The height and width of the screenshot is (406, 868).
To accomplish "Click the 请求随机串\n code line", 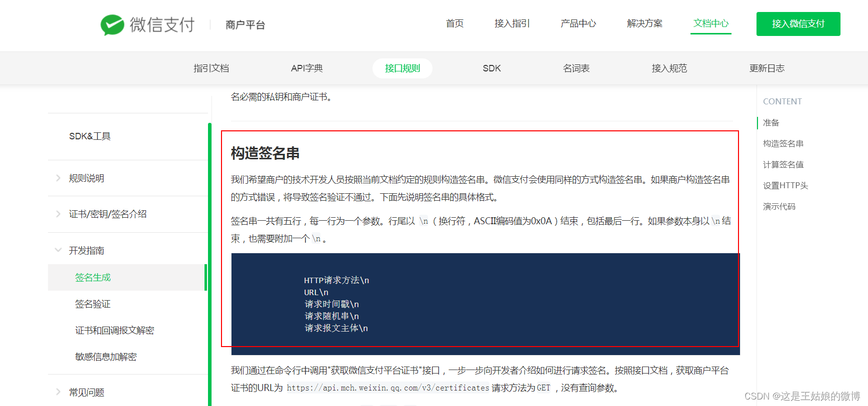I will [332, 316].
